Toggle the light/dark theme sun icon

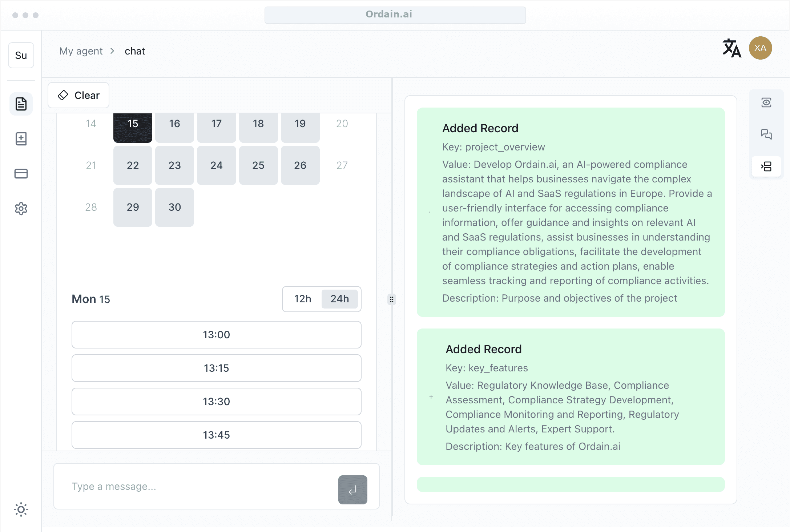[21, 509]
